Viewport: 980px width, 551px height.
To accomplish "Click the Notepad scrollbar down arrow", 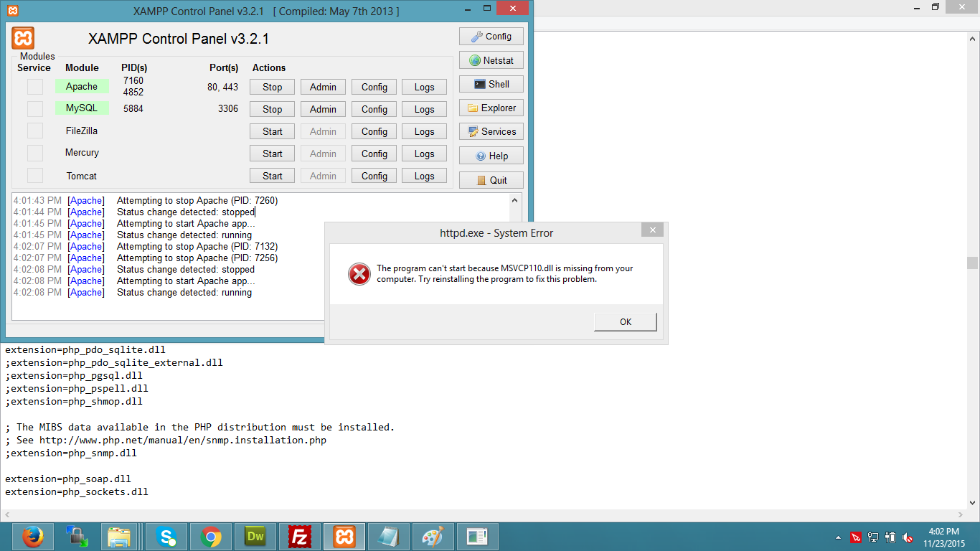I will [x=973, y=503].
